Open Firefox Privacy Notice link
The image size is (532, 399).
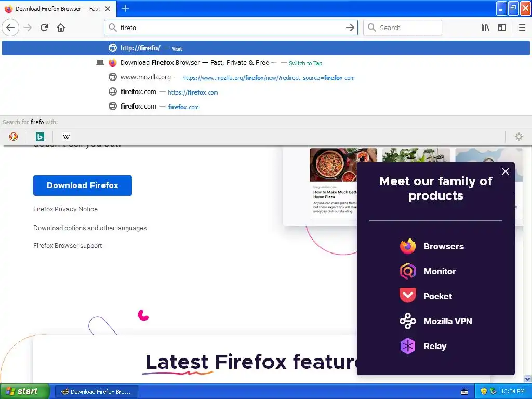65,209
